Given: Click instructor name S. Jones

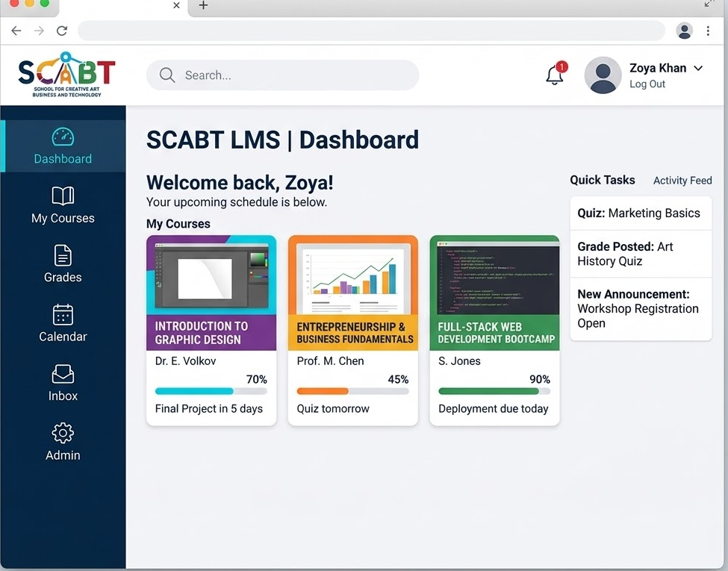Looking at the screenshot, I should 459,361.
